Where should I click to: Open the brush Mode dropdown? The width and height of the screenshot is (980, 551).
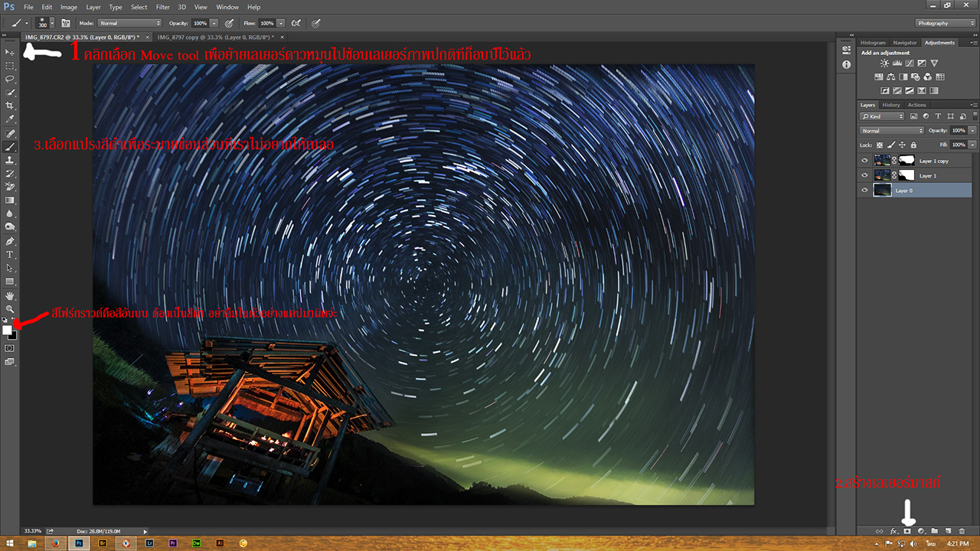pyautogui.click(x=129, y=23)
